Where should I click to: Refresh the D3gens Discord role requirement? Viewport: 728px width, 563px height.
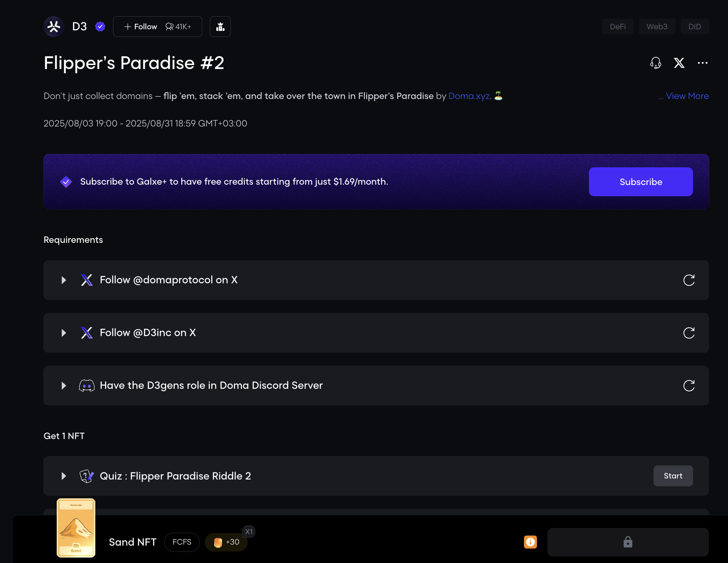click(689, 386)
